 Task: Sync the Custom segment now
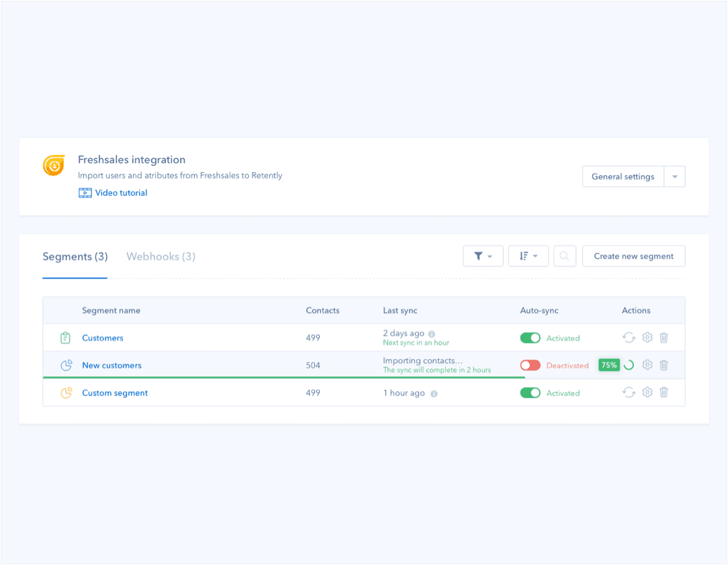click(x=629, y=393)
